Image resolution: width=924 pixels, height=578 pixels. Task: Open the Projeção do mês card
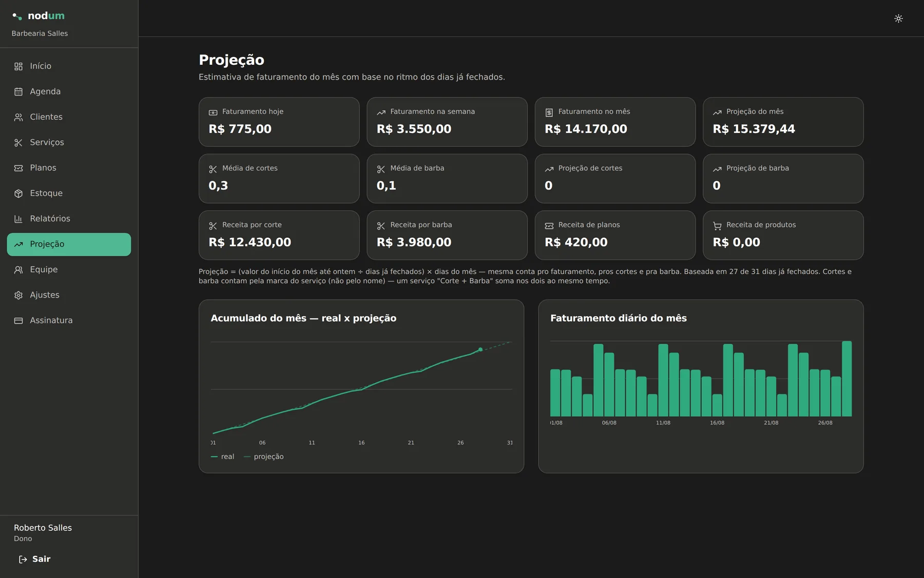[x=783, y=122]
